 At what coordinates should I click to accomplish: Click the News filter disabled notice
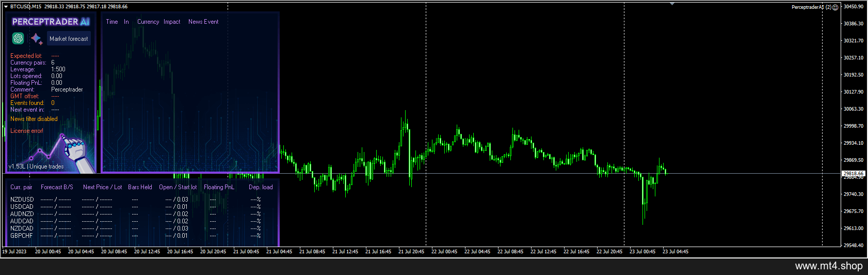[34, 119]
